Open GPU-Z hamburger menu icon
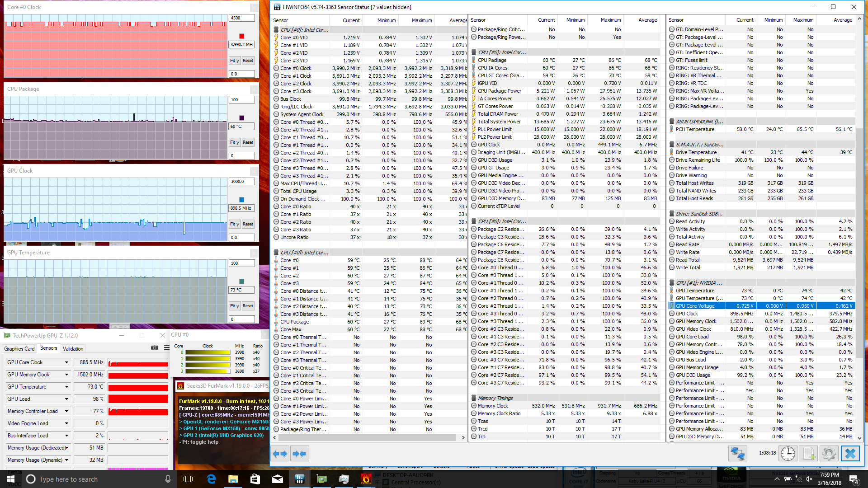868x488 pixels. [x=166, y=347]
